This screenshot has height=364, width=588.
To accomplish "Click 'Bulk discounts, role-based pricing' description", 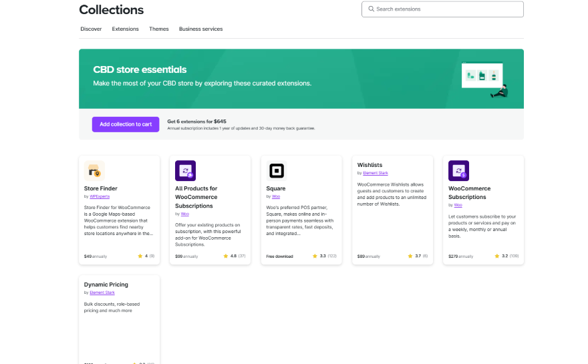I will [112, 307].
